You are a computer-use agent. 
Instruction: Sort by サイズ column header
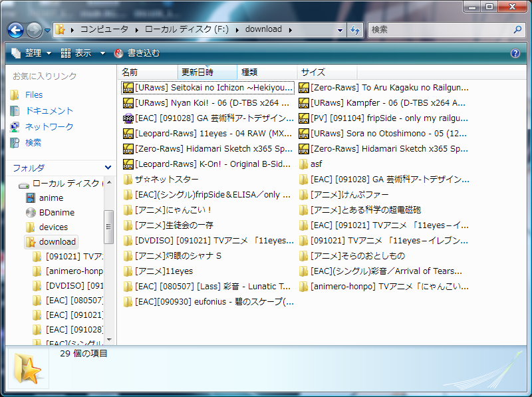coord(327,72)
